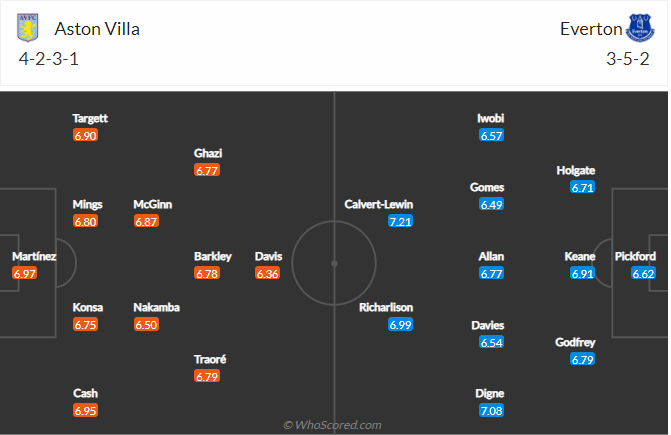Screen dimensions: 671x435
Task: Select Martínez's 6.97 rating badge
Action: click(x=25, y=273)
